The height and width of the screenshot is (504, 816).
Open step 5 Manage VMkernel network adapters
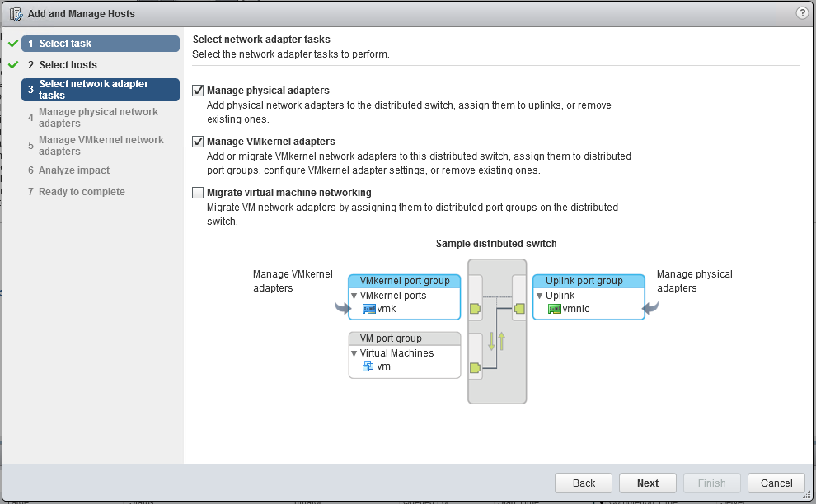(x=101, y=146)
